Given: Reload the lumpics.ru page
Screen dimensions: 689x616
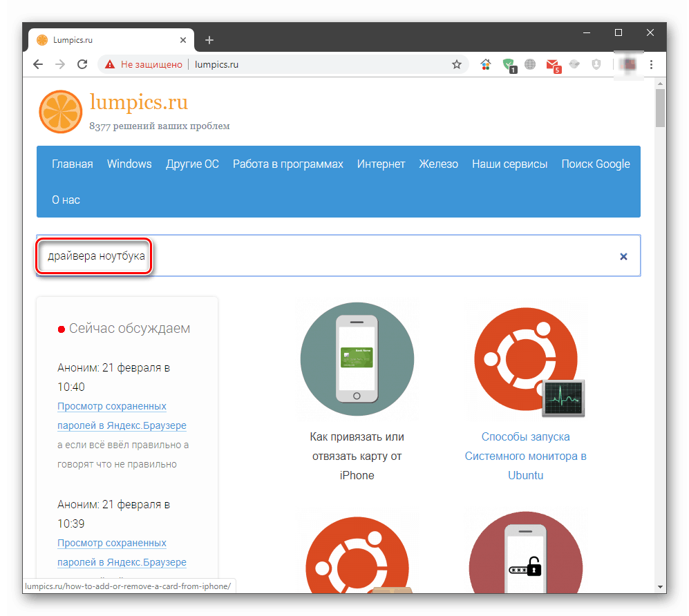Looking at the screenshot, I should click(82, 64).
